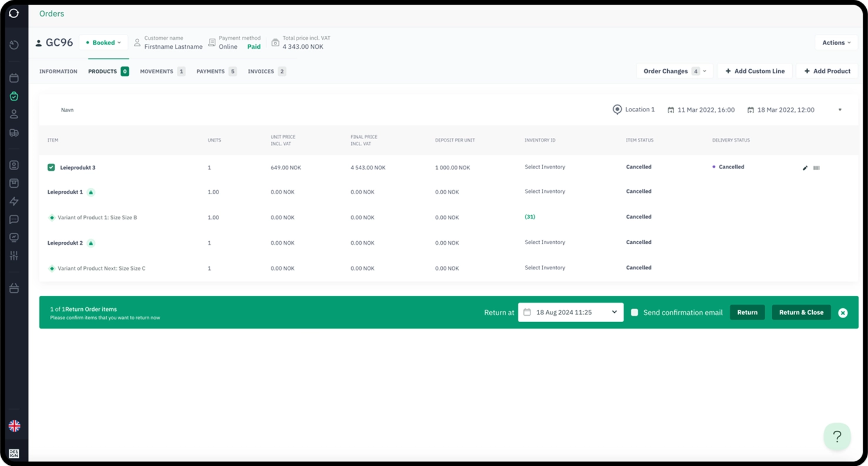This screenshot has width=868, height=466.
Task: Click the Location 1 pin icon
Action: (x=617, y=110)
